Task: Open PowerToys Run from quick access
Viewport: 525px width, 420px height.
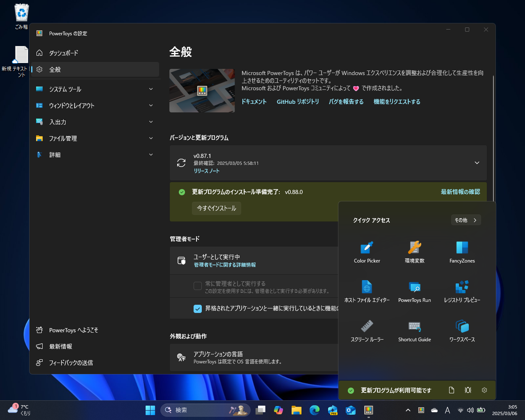Action: pos(414,291)
